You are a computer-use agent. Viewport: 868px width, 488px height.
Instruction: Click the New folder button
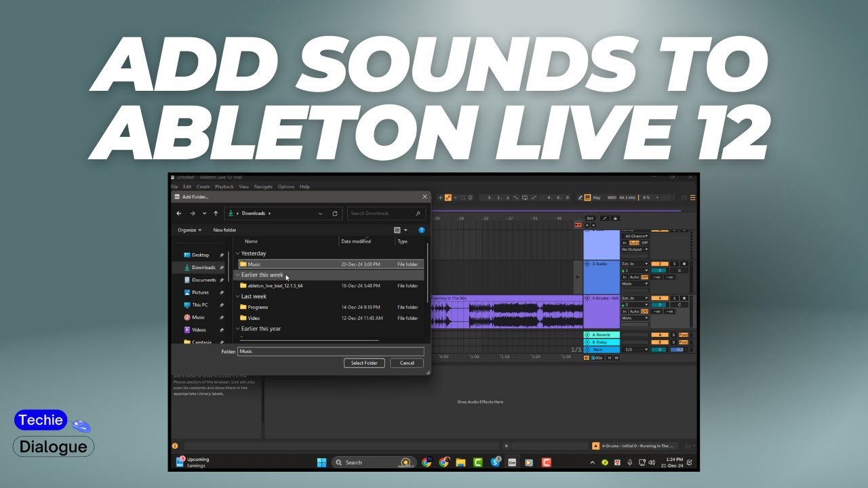pyautogui.click(x=224, y=230)
